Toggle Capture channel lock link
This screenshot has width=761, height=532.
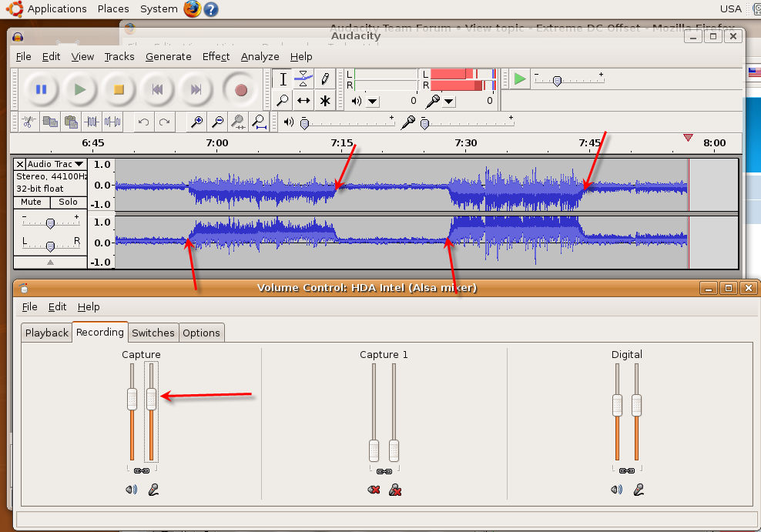click(x=141, y=470)
